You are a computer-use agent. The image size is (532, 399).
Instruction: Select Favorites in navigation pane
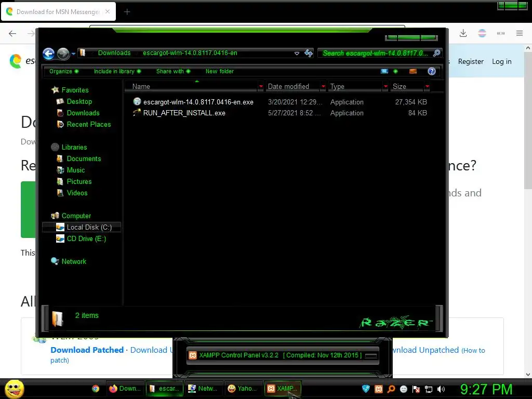tap(75, 90)
